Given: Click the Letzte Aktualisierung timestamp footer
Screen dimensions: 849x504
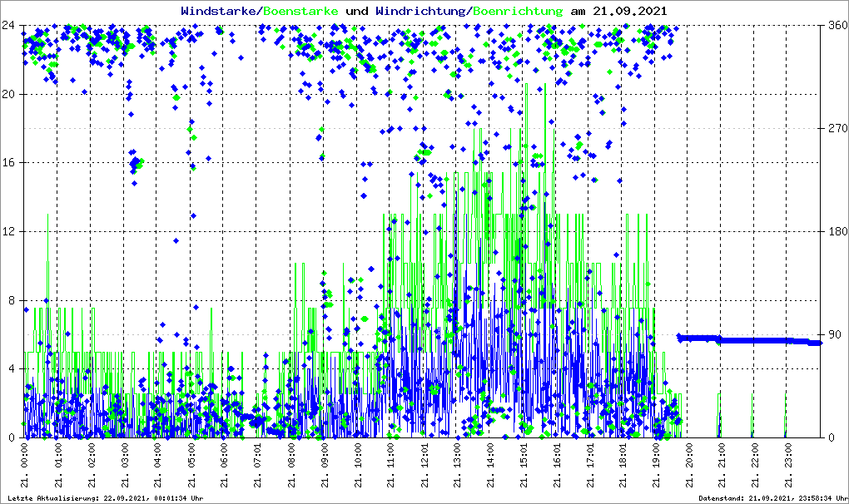Looking at the screenshot, I should coord(106,498).
